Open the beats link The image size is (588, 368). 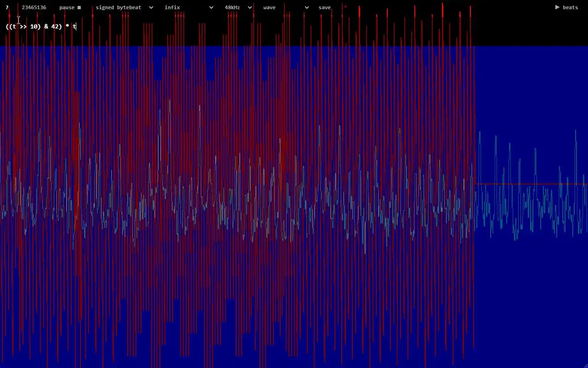pos(566,7)
